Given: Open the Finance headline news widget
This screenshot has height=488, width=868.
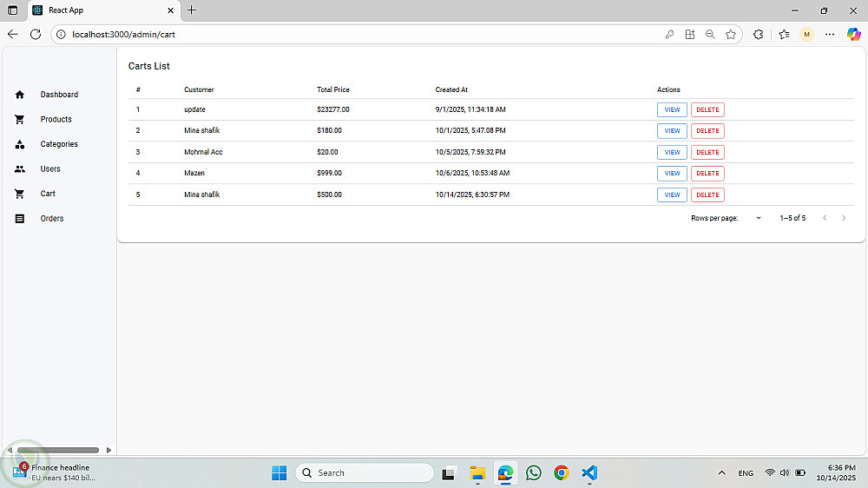Looking at the screenshot, I should tap(56, 472).
